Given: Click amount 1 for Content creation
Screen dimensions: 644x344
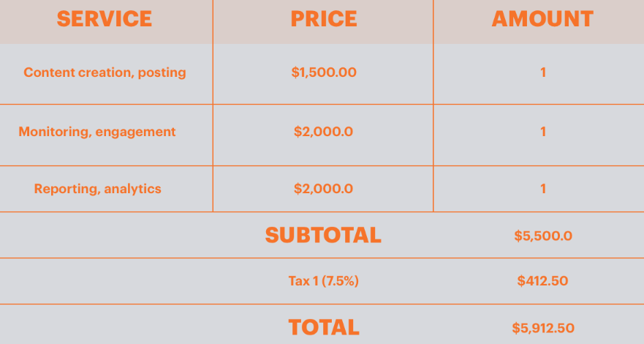Looking at the screenshot, I should (543, 72).
